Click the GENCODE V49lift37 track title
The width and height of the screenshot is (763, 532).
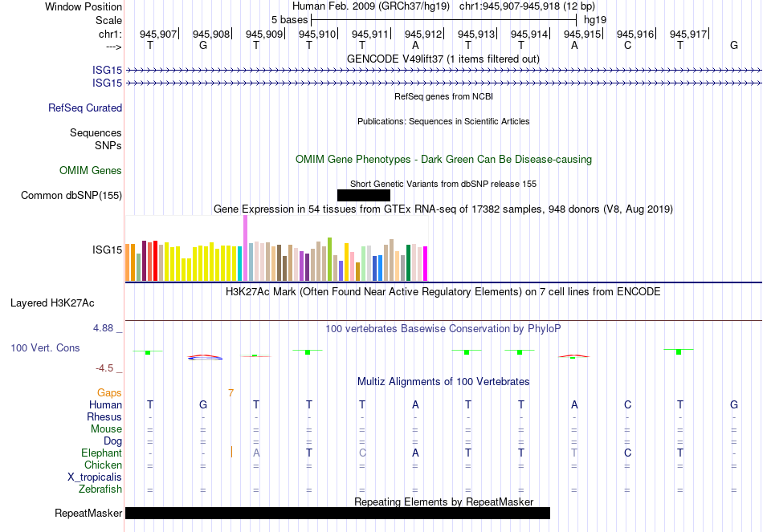[443, 59]
